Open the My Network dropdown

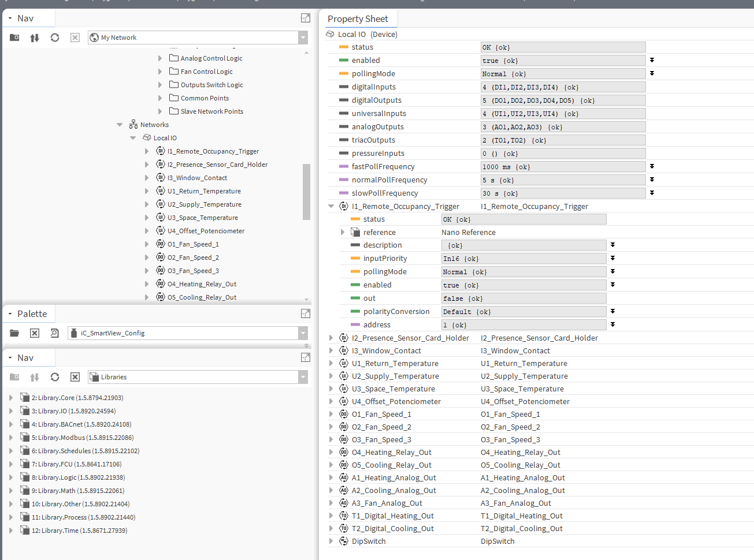[x=303, y=38]
